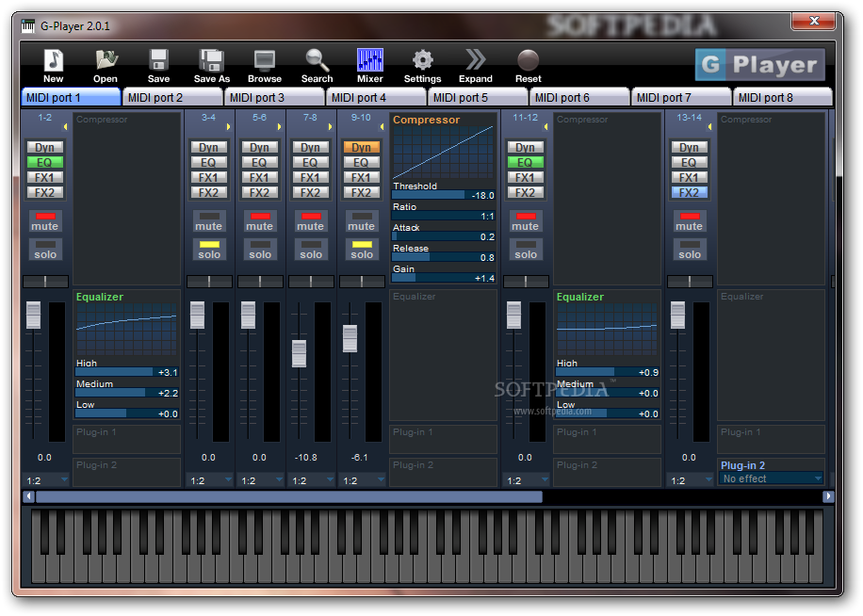Screen dimensions: 863x616
Task: Collapse channel 11-12 panel arrow
Action: pyautogui.click(x=546, y=127)
